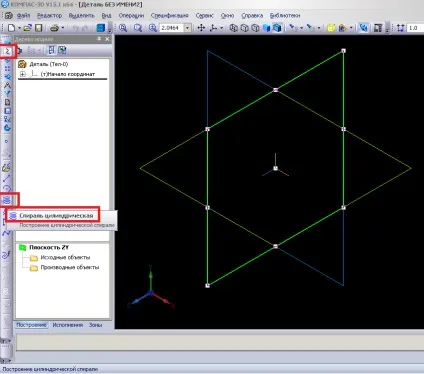Save the document with the floppy disk icon
This screenshot has width=424, height=374.
pyautogui.click(x=38, y=28)
